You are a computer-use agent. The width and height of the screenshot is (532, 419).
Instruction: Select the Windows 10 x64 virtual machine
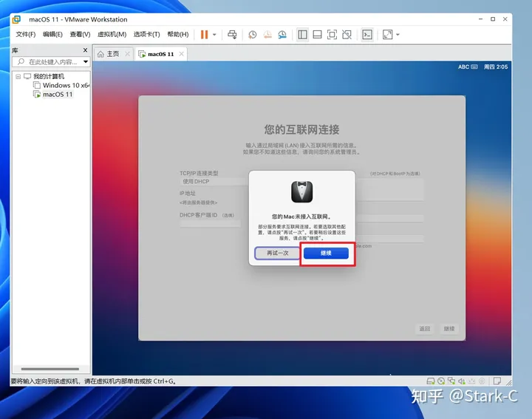point(66,85)
